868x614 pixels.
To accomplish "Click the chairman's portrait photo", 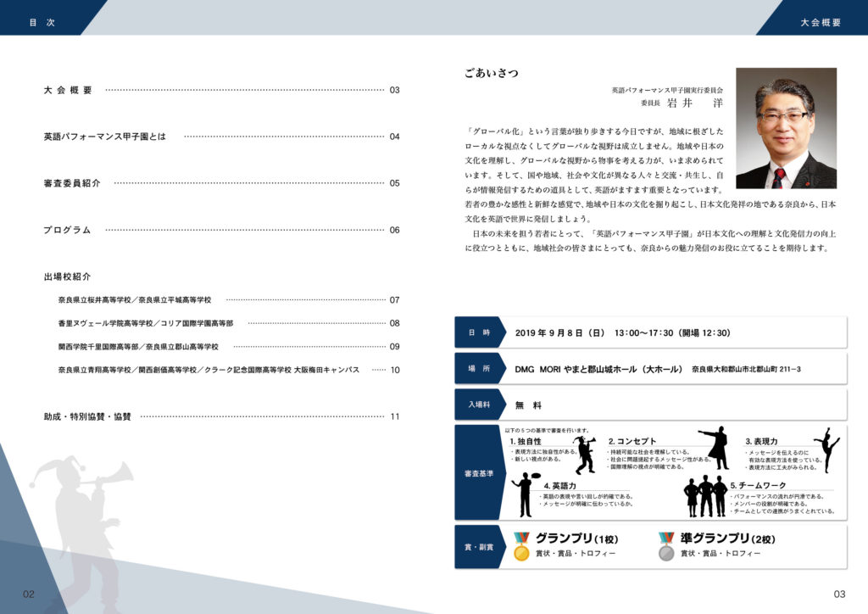I will click(x=786, y=128).
